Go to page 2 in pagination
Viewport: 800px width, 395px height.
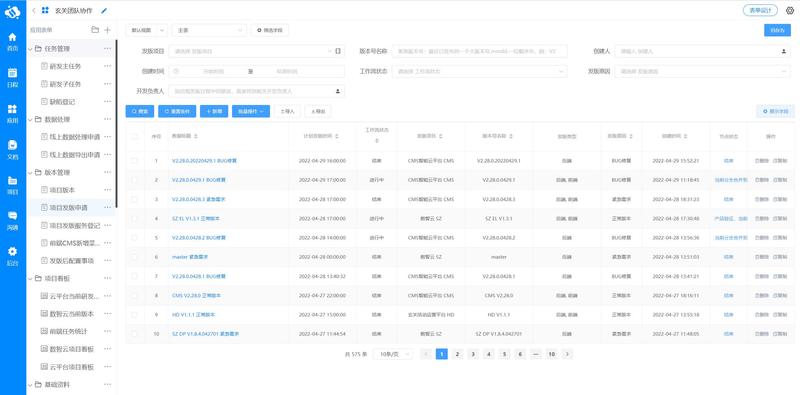pos(458,354)
